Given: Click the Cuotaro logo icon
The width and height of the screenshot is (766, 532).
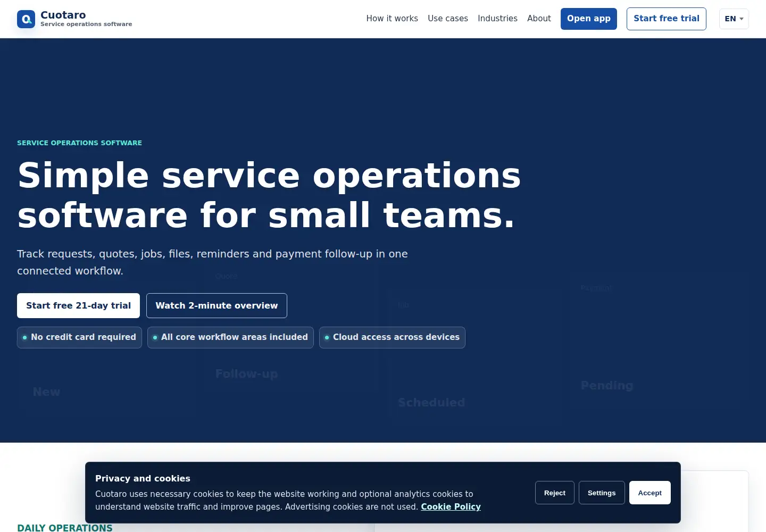Looking at the screenshot, I should 26,19.
